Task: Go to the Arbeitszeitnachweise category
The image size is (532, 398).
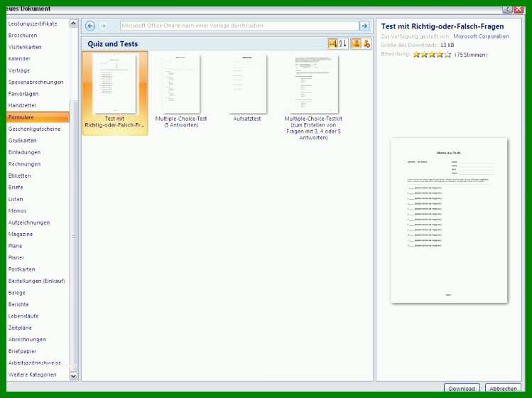Action: [x=34, y=363]
